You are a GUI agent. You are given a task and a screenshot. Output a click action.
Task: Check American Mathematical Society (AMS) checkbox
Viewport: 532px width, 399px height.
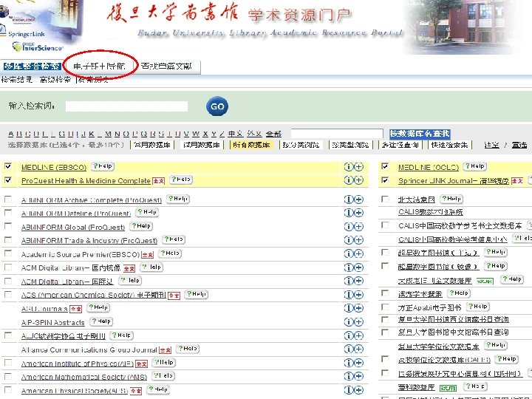(8, 376)
